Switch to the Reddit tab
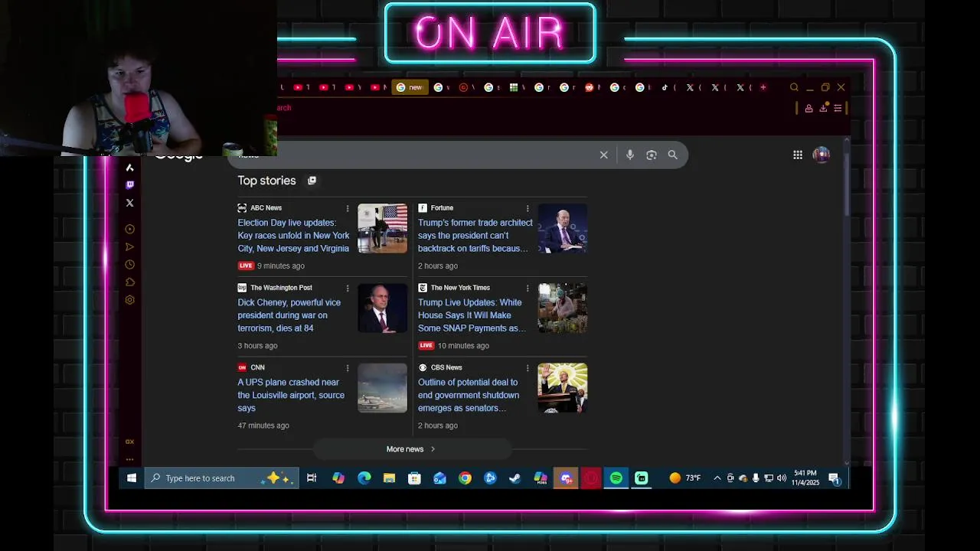 coord(591,87)
